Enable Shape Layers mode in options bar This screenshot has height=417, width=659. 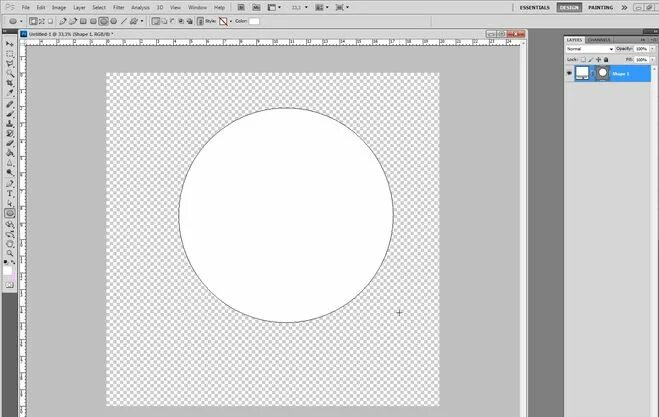[x=33, y=21]
